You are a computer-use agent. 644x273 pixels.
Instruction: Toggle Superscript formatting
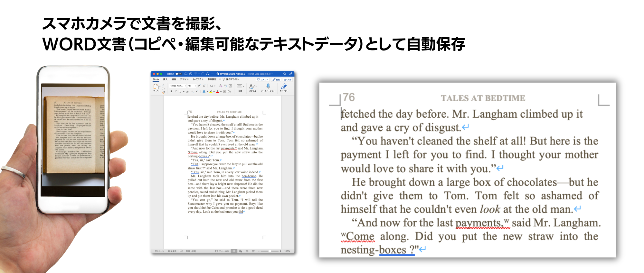pyautogui.click(x=197, y=91)
